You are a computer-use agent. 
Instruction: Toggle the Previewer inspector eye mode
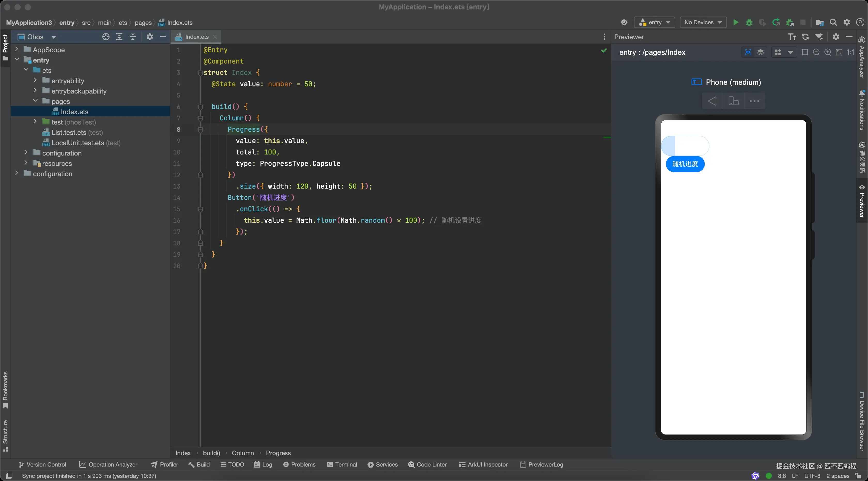[x=748, y=52]
